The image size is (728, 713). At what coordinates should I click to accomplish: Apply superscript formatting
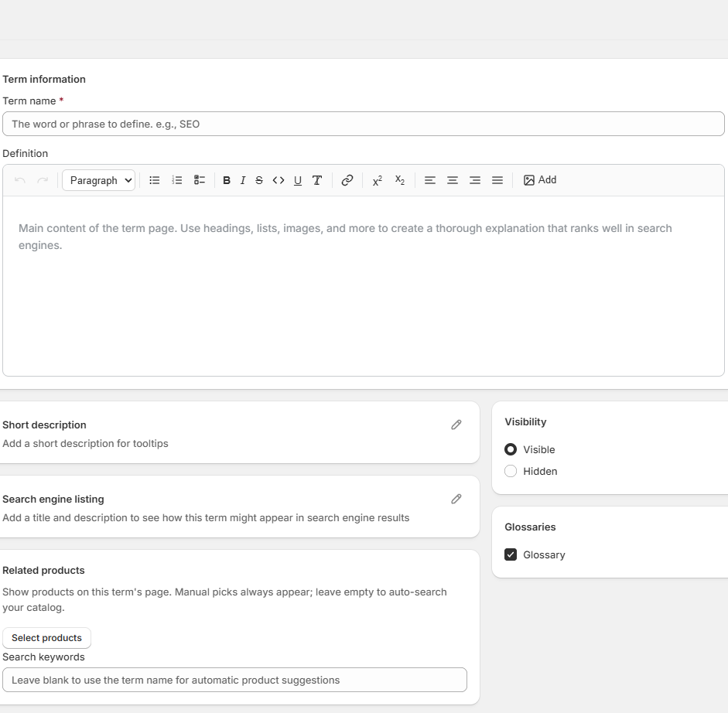378,180
